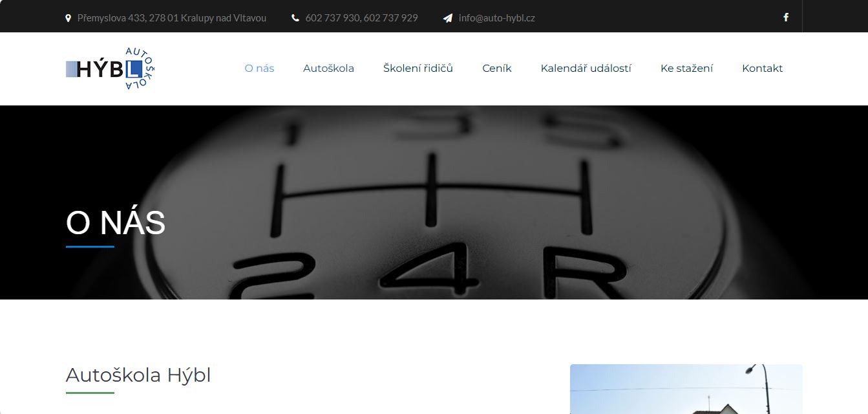Click the building photo thumbnail

click(686, 389)
